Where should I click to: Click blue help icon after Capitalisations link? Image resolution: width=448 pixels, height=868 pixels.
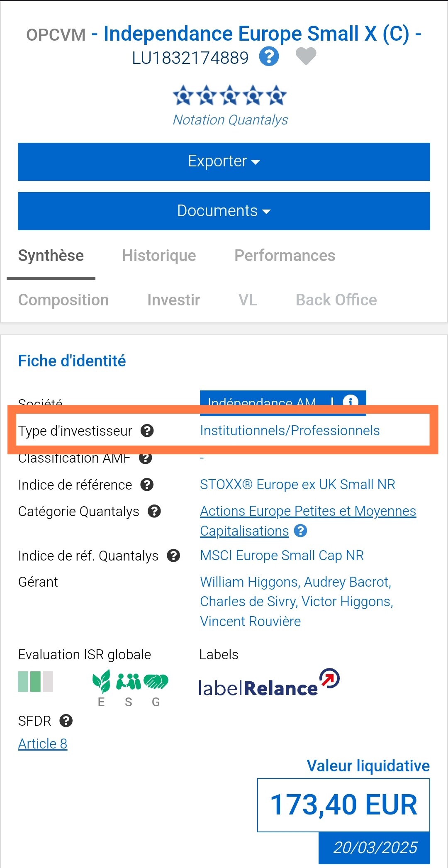click(x=300, y=531)
